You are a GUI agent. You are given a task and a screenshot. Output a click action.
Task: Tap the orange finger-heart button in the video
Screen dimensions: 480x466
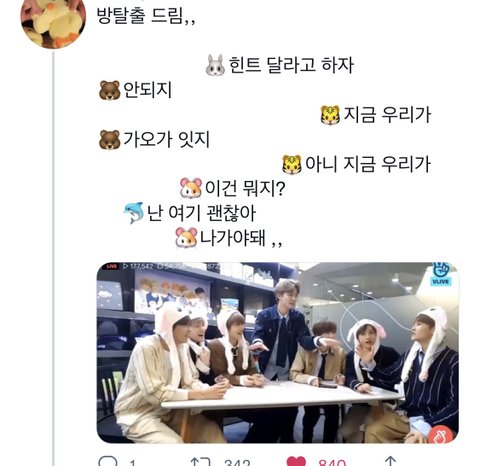(441, 434)
